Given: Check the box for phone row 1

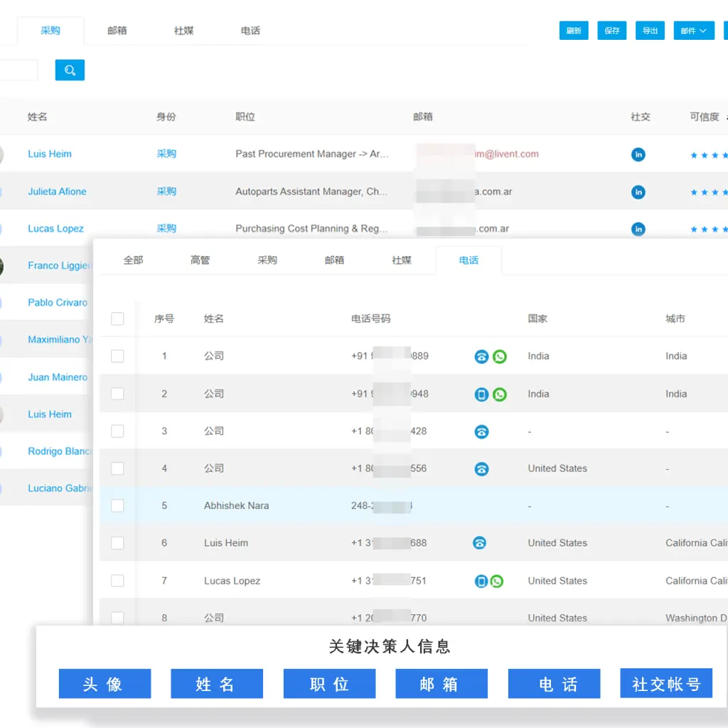Looking at the screenshot, I should coord(117,356).
